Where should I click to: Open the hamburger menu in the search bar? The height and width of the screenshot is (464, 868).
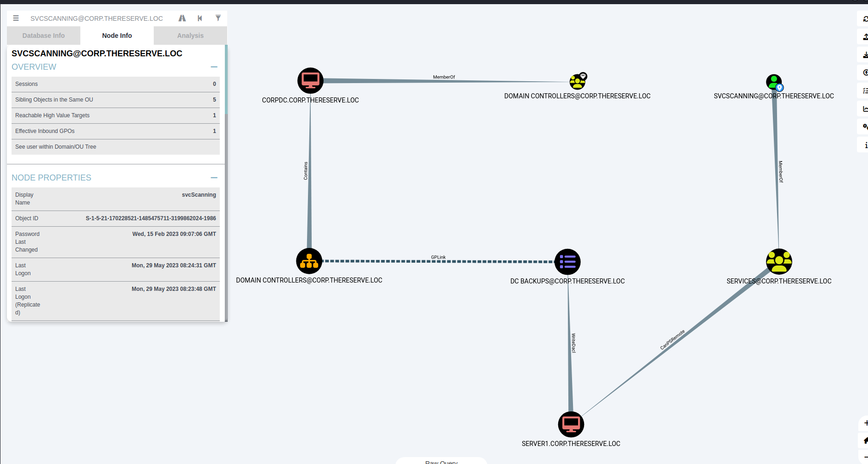click(x=16, y=18)
